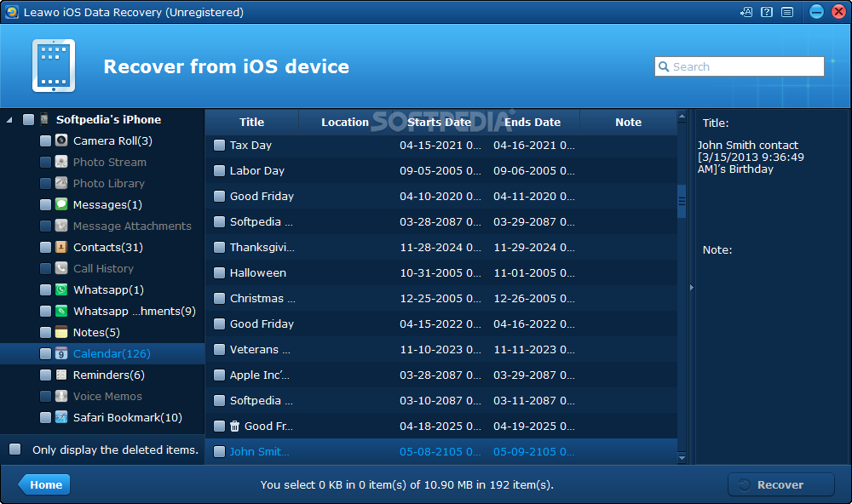Sort by Location column header

[x=345, y=123]
